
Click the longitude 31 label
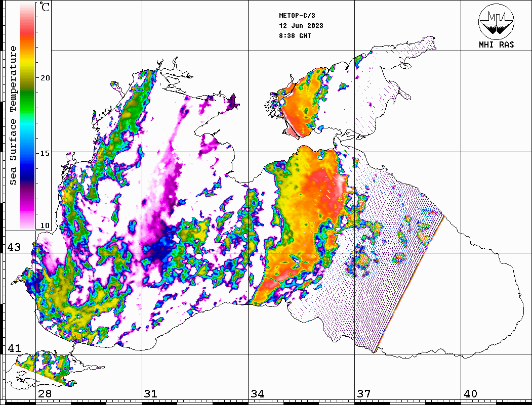150,394
